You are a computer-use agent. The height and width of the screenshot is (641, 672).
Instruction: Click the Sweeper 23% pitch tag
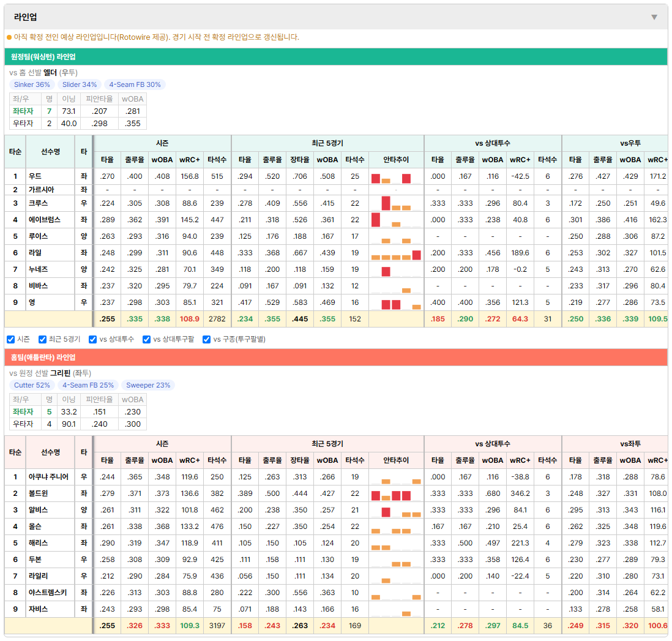(148, 385)
